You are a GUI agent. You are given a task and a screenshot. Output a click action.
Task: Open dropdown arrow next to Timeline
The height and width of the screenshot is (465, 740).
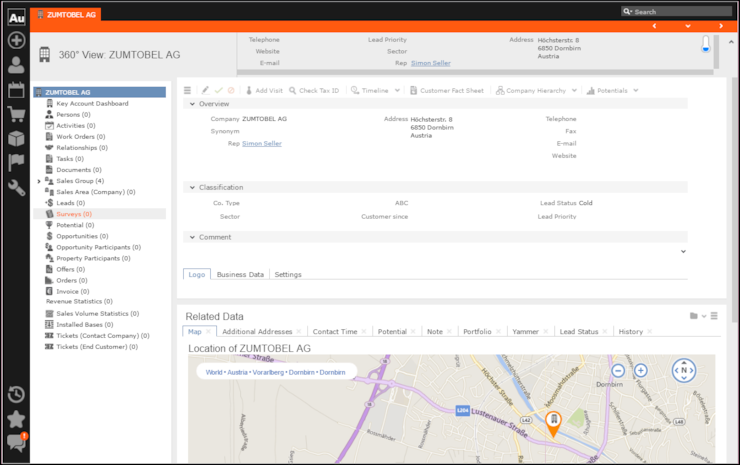click(x=397, y=90)
